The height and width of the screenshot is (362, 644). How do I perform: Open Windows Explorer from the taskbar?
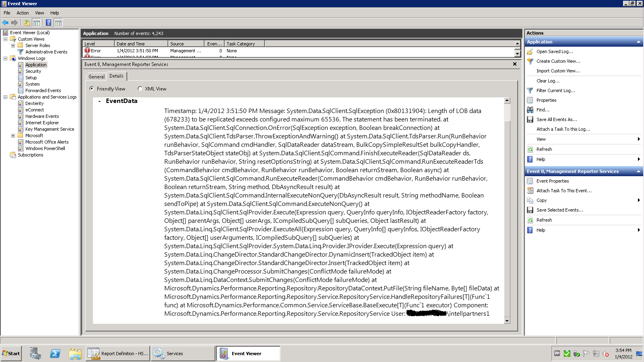tap(75, 354)
